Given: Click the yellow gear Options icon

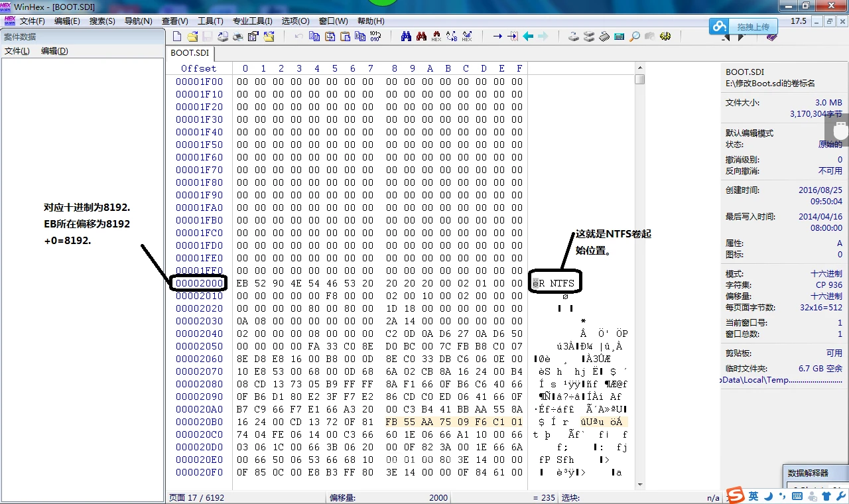Looking at the screenshot, I should coord(665,36).
